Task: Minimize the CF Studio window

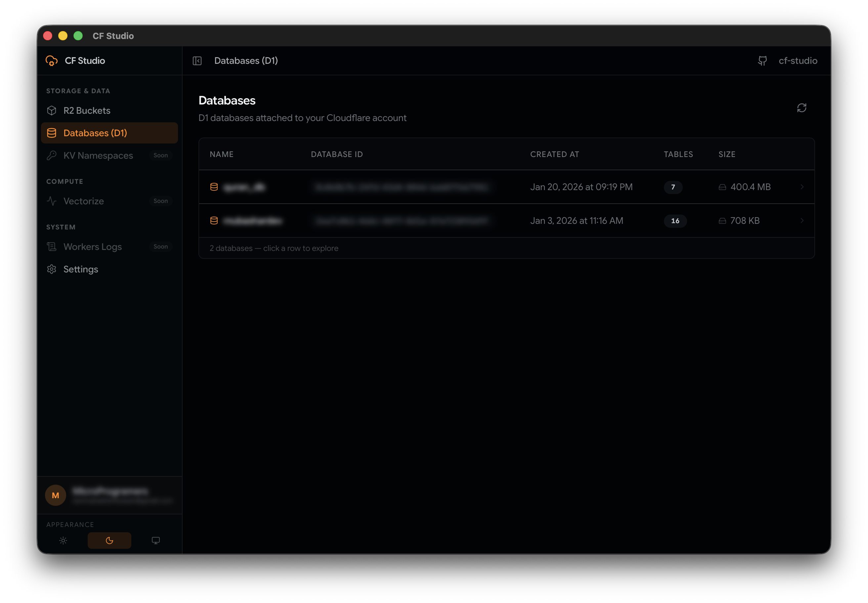Action: (x=63, y=36)
